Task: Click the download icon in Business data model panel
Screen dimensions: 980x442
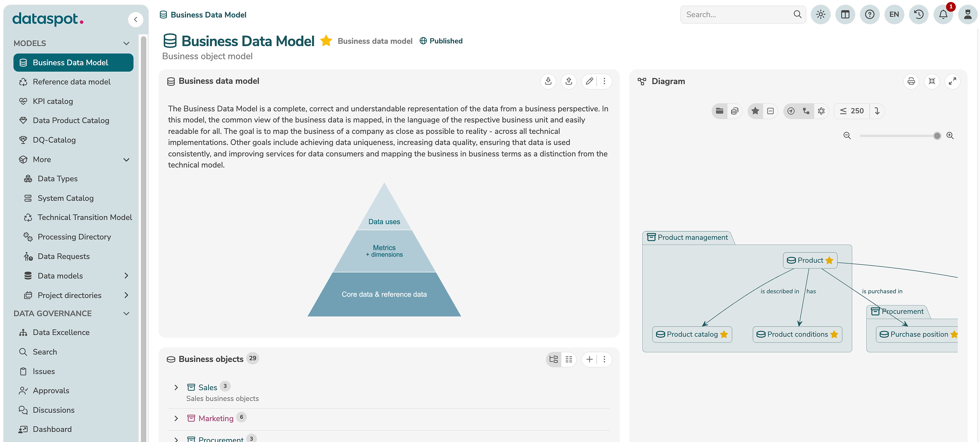Action: point(548,81)
